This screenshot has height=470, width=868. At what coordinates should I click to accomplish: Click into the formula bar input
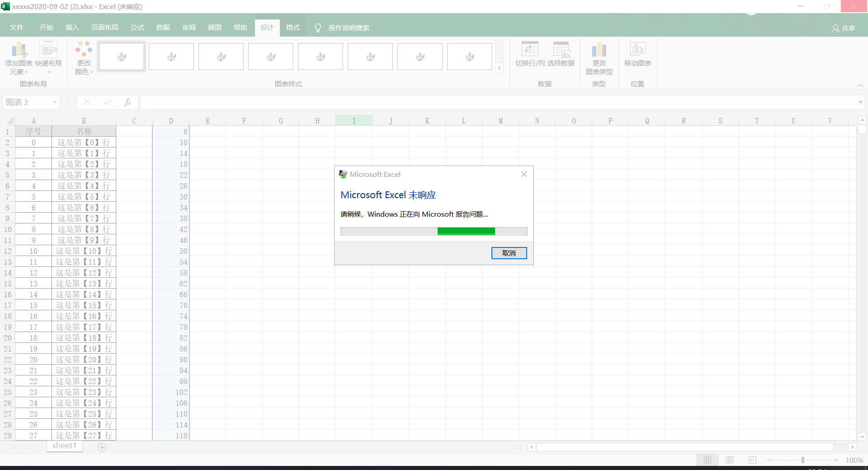point(497,102)
